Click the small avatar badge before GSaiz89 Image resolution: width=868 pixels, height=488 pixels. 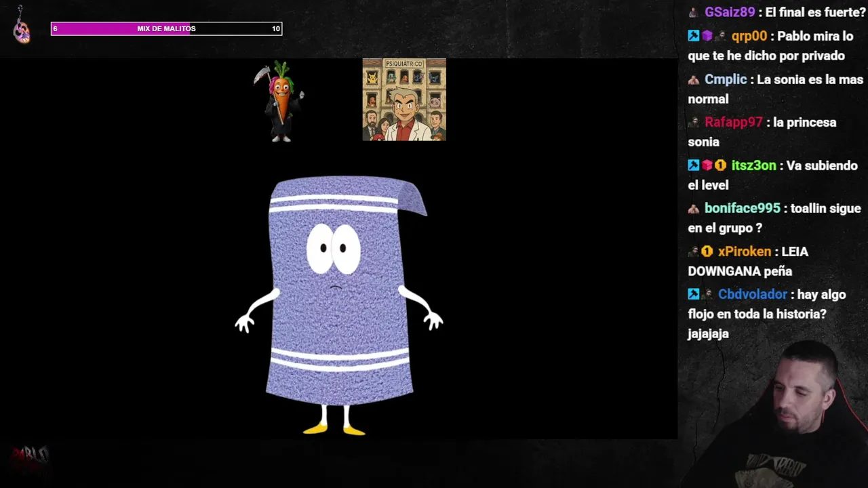pyautogui.click(x=693, y=12)
